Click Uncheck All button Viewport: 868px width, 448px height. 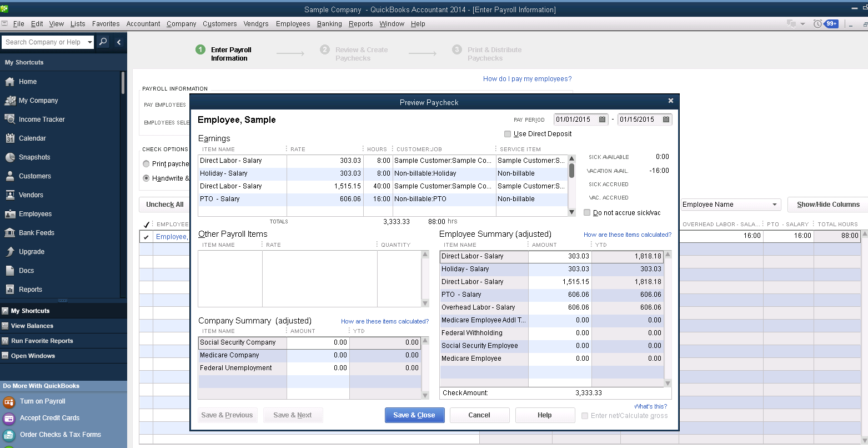(164, 205)
